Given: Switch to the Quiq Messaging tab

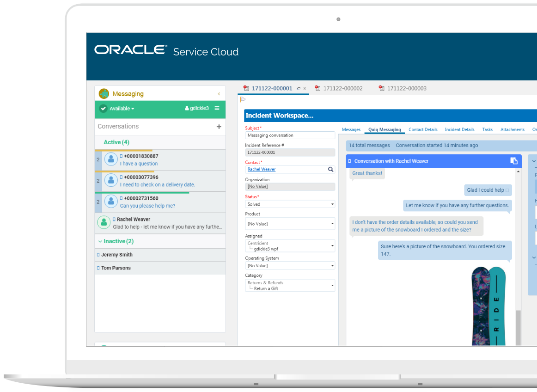Looking at the screenshot, I should tap(384, 129).
